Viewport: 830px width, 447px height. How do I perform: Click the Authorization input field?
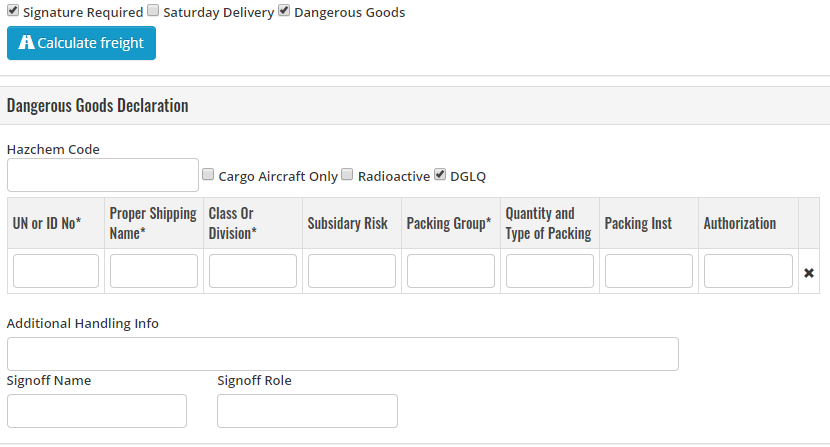748,271
